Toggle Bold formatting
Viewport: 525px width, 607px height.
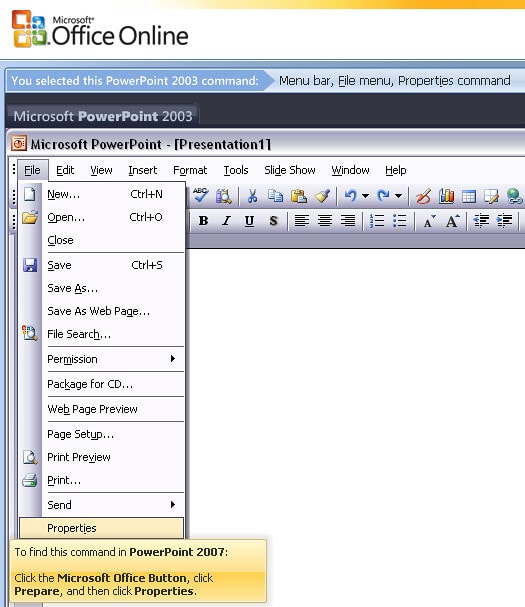coord(203,221)
